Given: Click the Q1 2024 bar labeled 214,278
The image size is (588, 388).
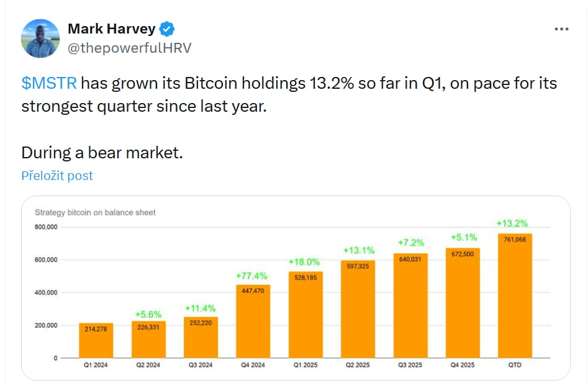Looking at the screenshot, I should click(94, 339).
